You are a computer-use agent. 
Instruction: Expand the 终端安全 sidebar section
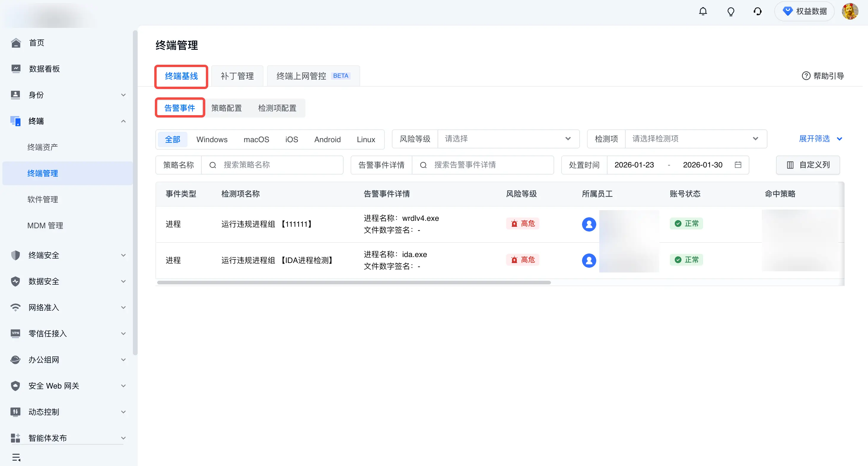(67, 255)
